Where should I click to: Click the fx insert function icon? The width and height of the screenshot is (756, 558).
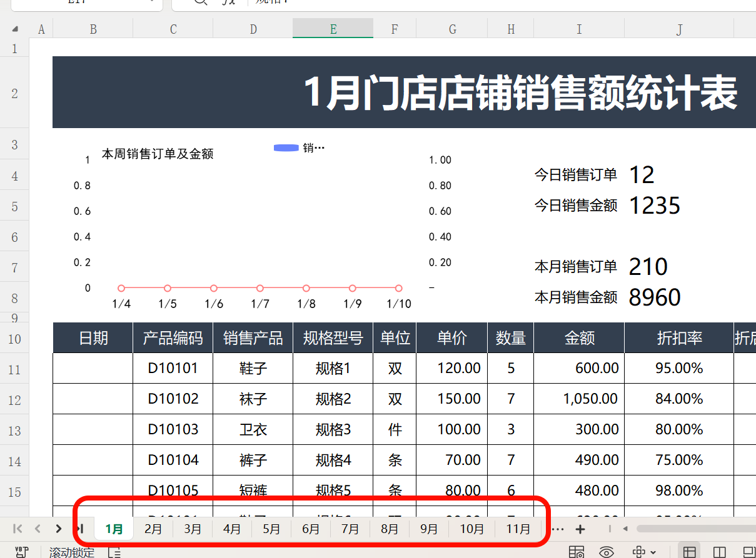coord(228,2)
